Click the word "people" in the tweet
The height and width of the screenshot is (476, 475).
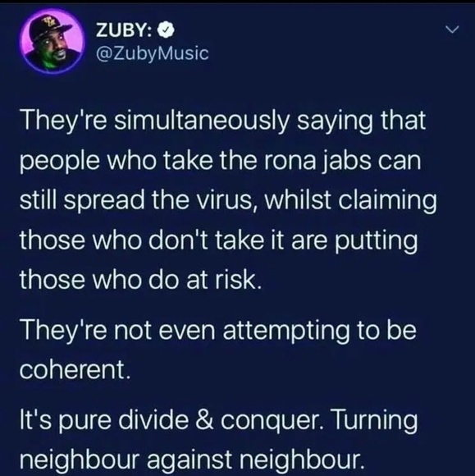(60, 162)
